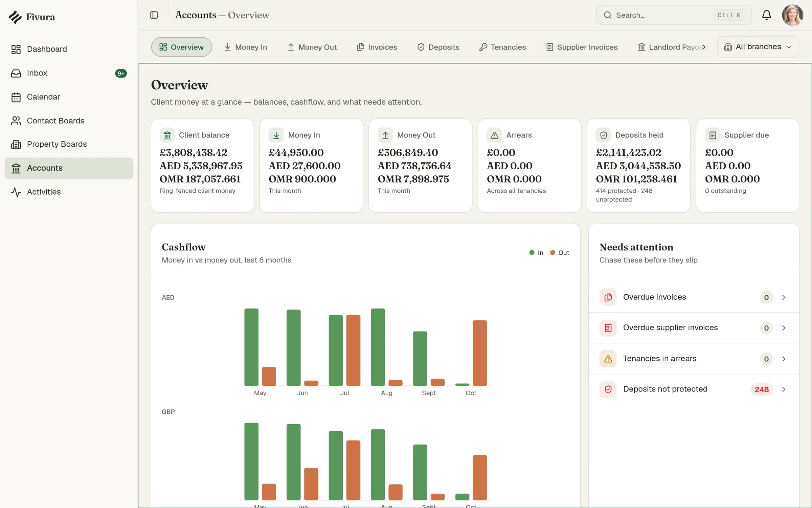Open the Tenancies tab

(503, 47)
